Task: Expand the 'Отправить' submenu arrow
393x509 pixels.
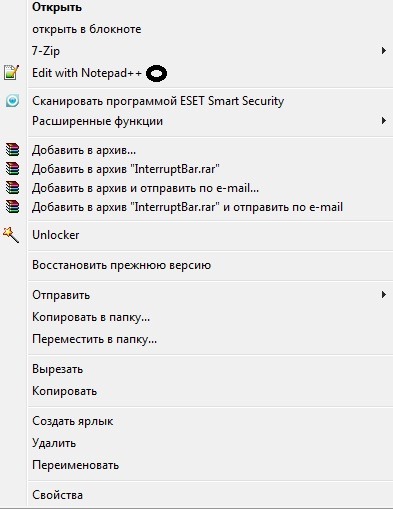Action: 384,295
